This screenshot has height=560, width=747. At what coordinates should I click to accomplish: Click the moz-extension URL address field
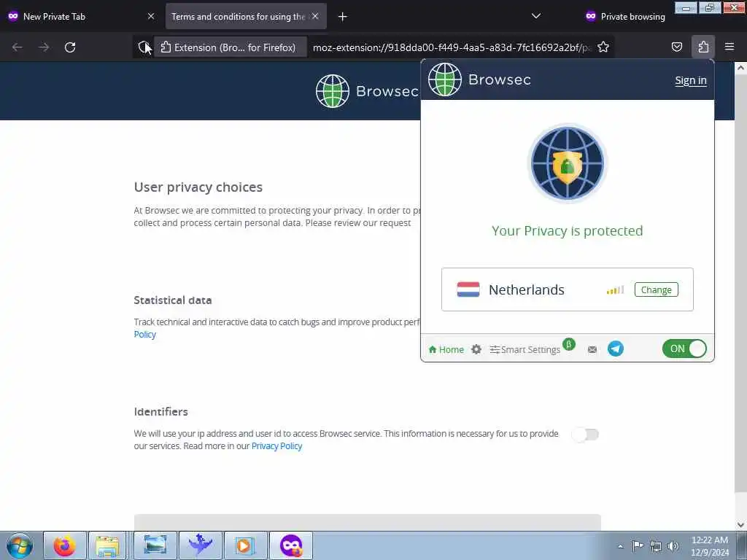point(452,47)
